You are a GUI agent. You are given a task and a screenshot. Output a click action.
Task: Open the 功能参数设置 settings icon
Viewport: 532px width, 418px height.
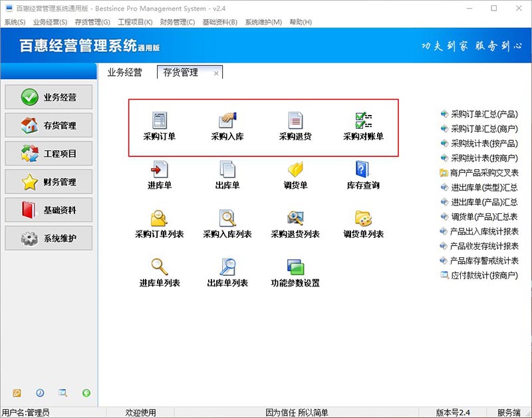295,273
